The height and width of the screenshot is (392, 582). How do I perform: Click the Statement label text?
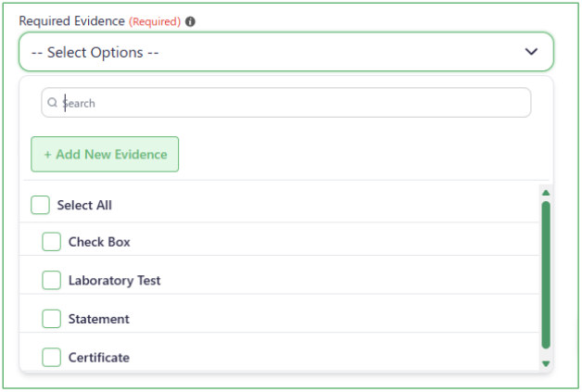99,319
